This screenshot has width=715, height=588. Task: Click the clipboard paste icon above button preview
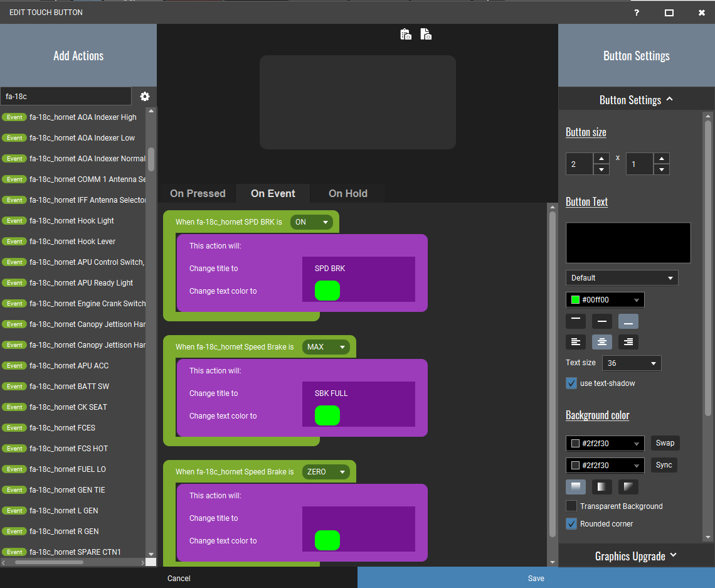pos(406,35)
